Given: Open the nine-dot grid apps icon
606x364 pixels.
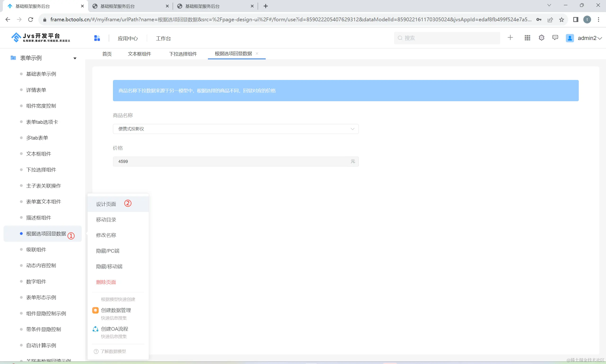Looking at the screenshot, I should [x=527, y=38].
